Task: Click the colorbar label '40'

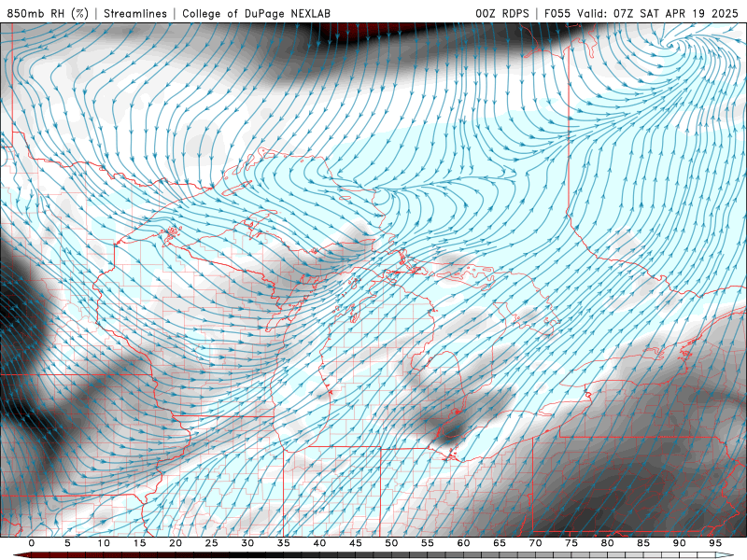Action: 319,543
